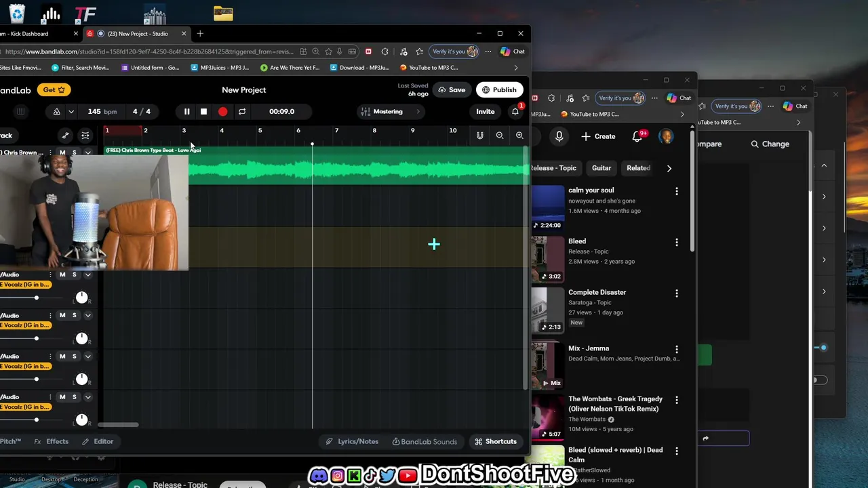Open YouTube notifications bell
The image size is (868, 488).
(x=637, y=136)
